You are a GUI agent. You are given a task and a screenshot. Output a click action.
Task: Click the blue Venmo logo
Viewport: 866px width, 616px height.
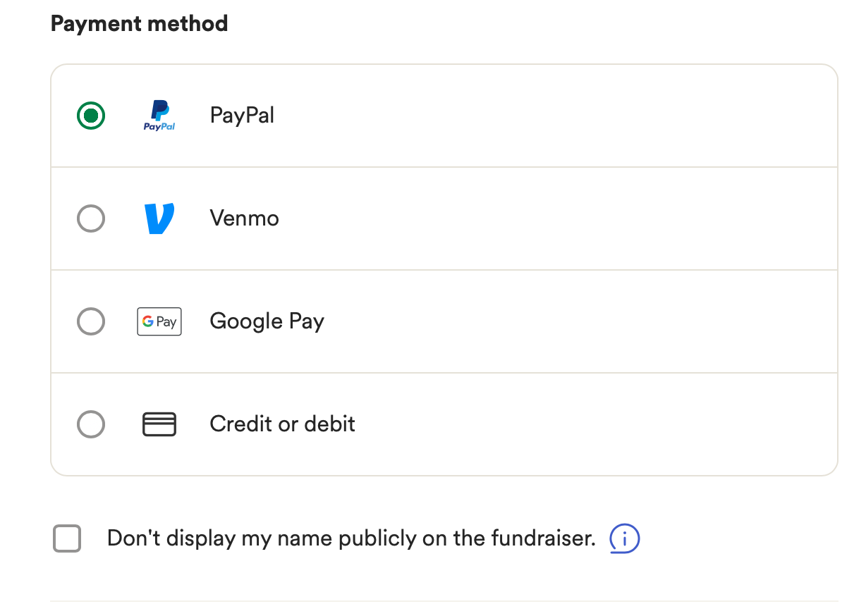click(159, 218)
